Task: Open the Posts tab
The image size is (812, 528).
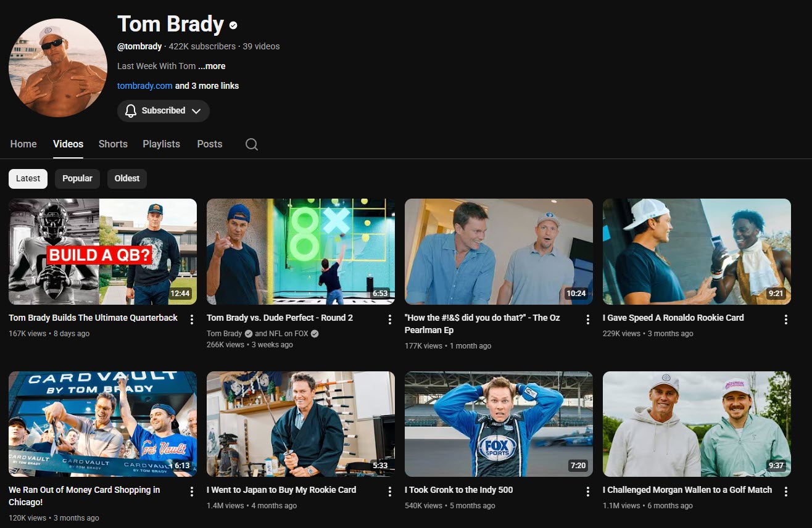Action: [210, 144]
